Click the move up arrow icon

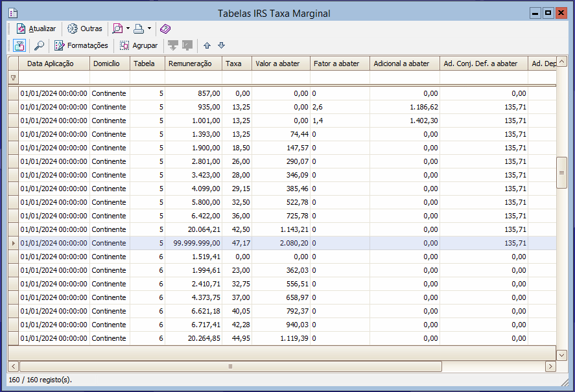(207, 45)
